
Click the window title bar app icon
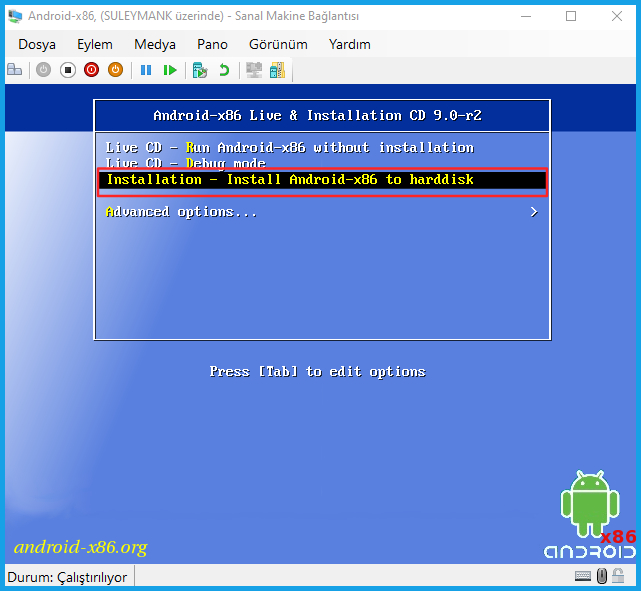click(x=15, y=16)
